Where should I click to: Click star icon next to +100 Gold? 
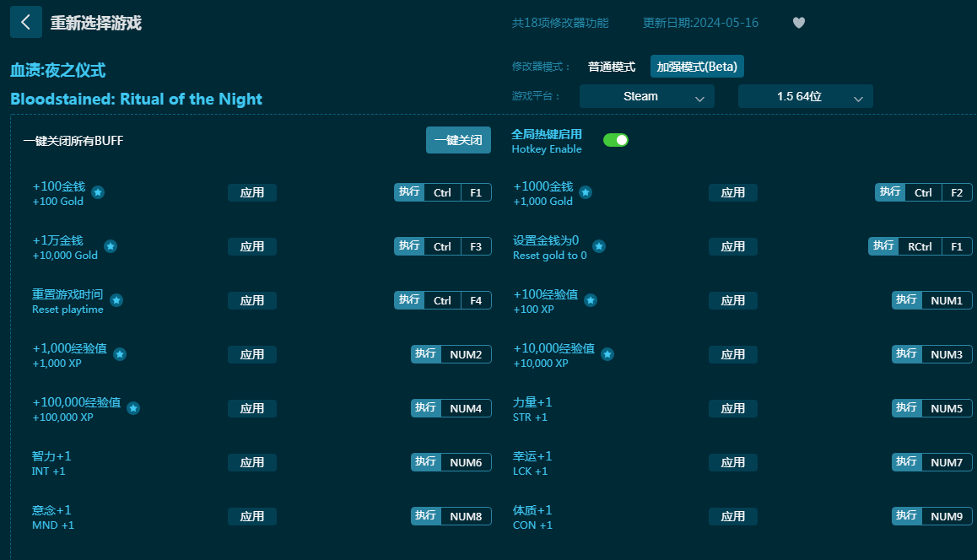(x=98, y=192)
